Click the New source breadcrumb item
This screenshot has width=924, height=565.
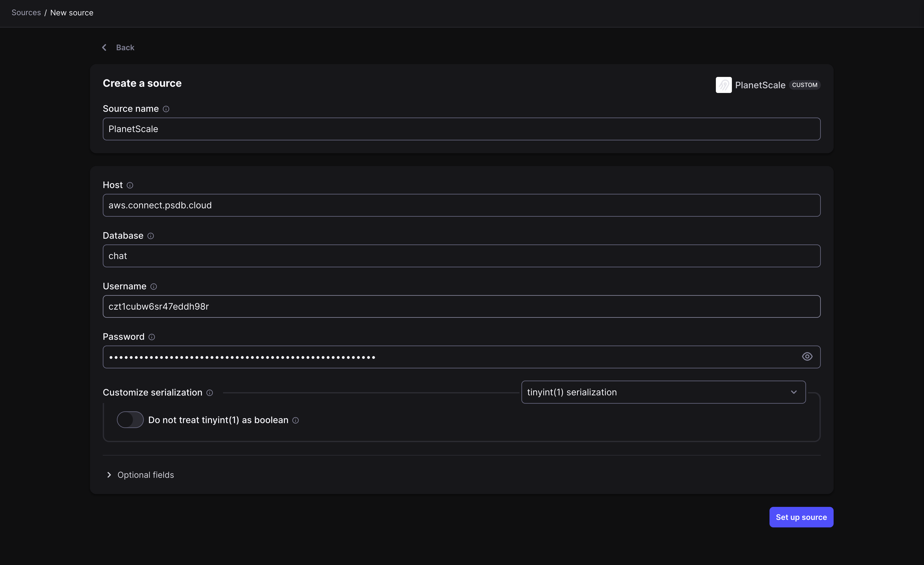[72, 12]
